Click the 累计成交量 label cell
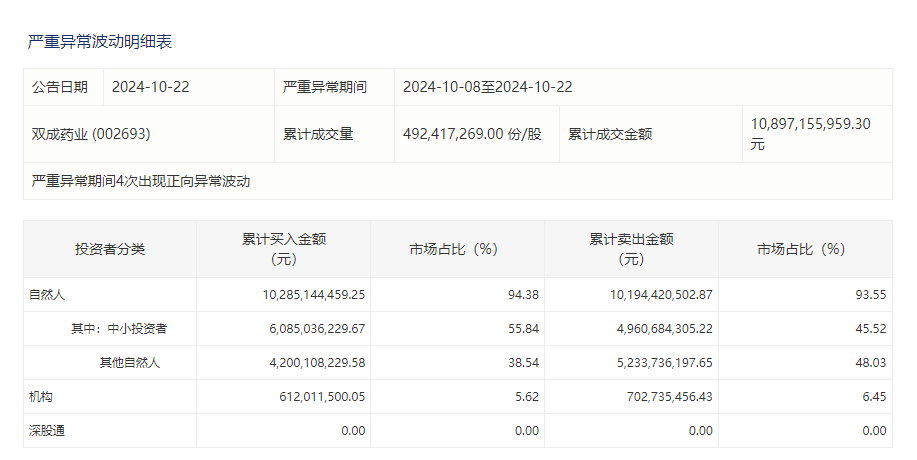 (x=318, y=134)
